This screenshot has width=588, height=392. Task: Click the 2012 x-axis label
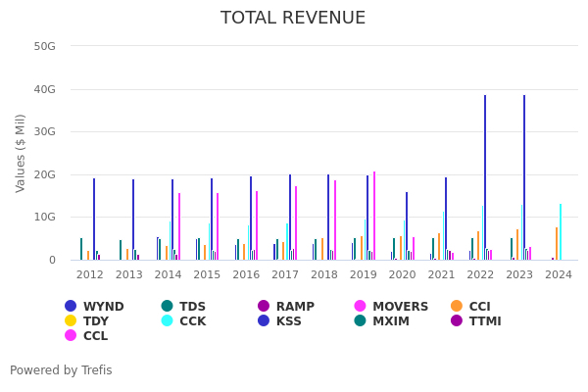tap(90, 275)
